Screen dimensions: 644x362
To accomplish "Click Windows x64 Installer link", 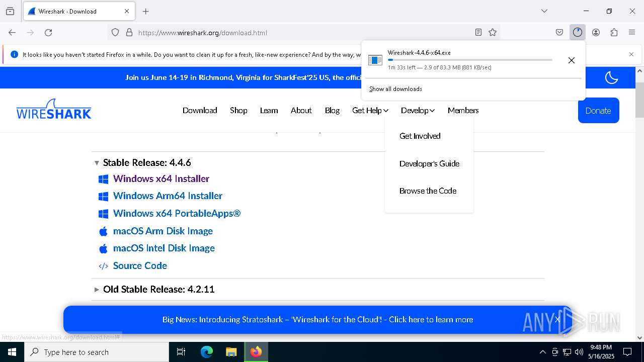I will (161, 178).
